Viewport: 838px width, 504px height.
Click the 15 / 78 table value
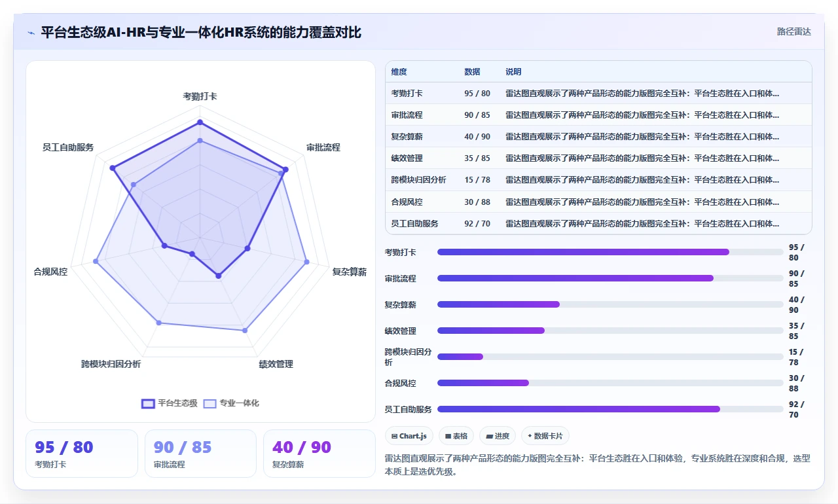tap(477, 180)
